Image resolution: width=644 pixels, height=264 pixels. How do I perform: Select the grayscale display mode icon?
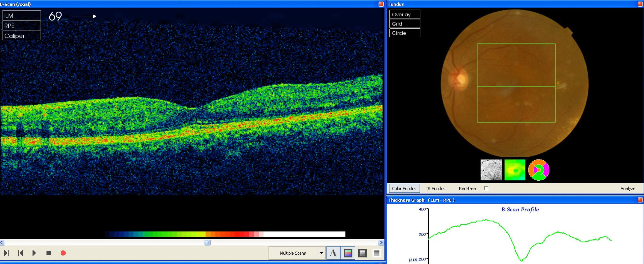click(362, 253)
